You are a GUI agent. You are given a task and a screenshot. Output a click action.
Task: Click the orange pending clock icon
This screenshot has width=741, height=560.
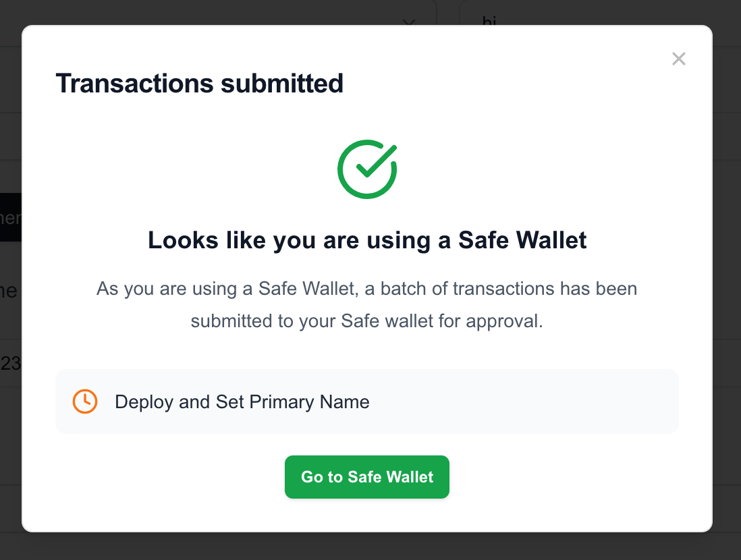85,401
